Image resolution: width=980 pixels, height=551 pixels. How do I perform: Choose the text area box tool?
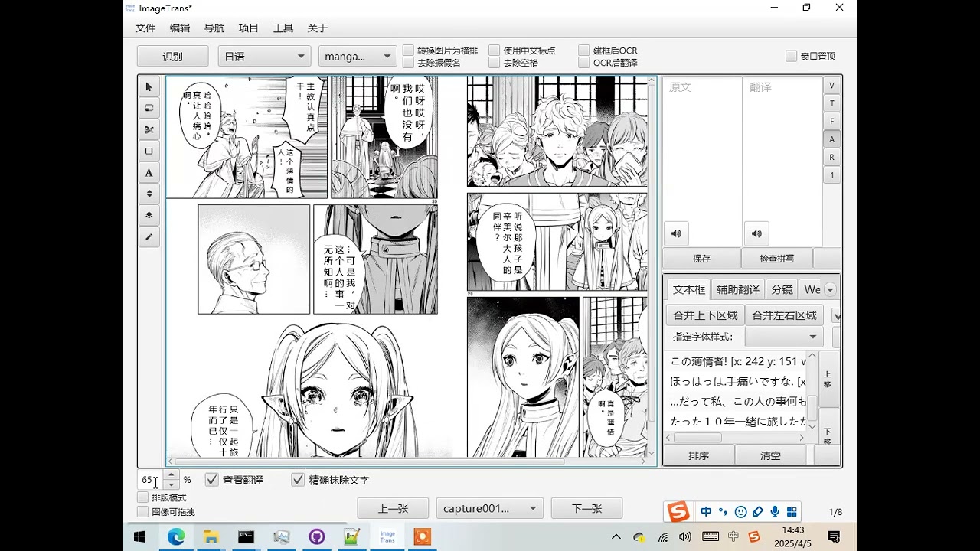tap(149, 109)
